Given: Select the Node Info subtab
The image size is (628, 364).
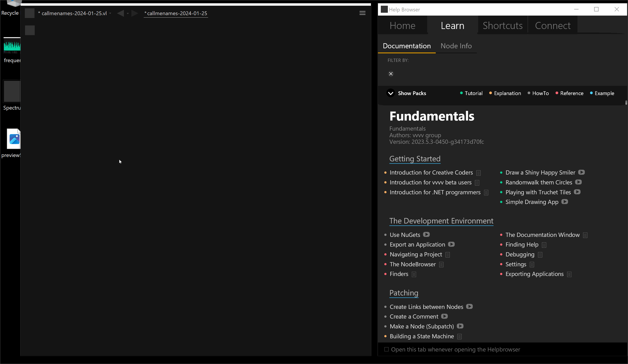Looking at the screenshot, I should pyautogui.click(x=456, y=46).
